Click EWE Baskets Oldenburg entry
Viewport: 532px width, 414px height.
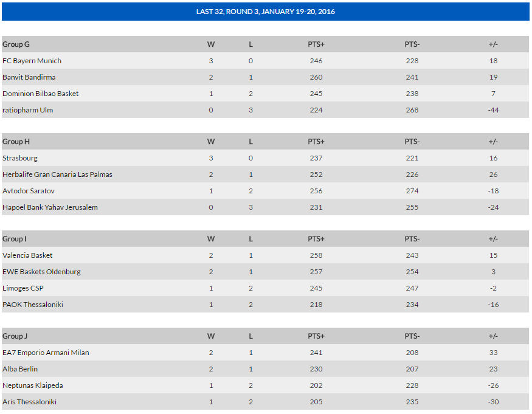[41, 272]
